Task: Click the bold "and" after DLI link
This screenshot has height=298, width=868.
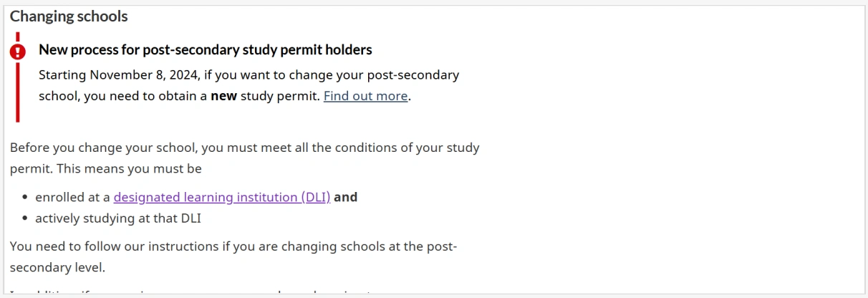Action: point(345,197)
